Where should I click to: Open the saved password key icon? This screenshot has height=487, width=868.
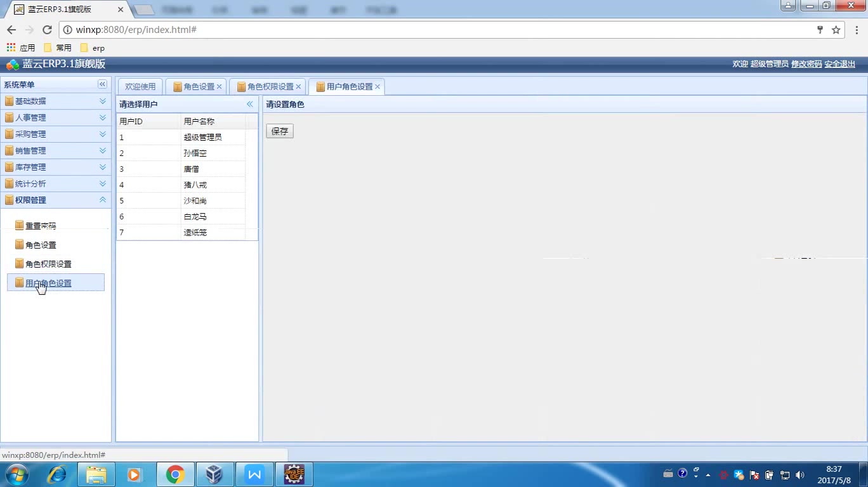pos(820,30)
